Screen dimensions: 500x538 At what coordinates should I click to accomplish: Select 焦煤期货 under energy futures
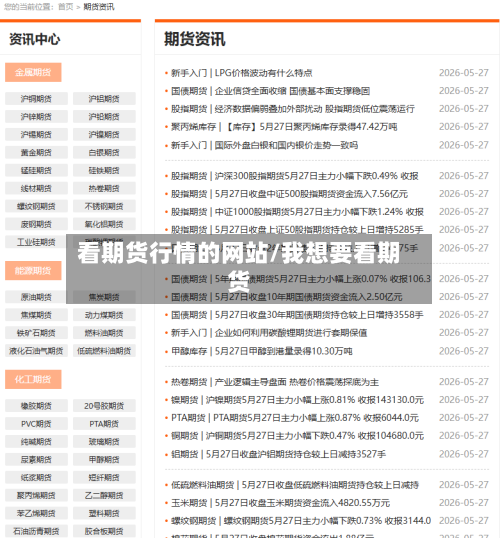point(36,315)
